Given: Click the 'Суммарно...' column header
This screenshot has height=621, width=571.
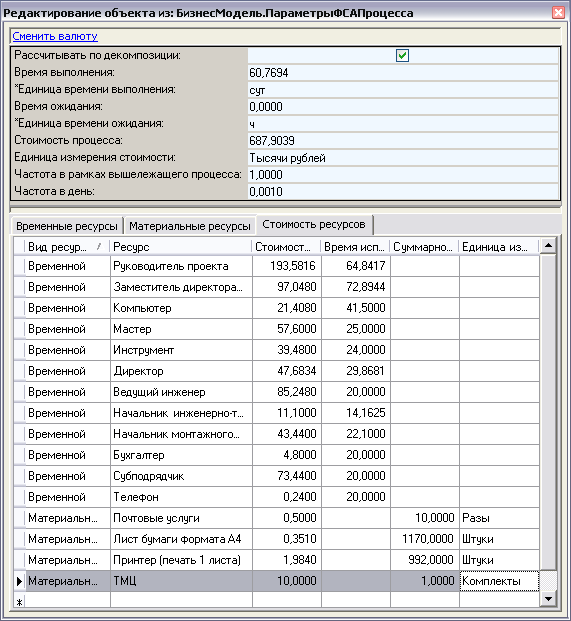Looking at the screenshot, I should pyautogui.click(x=424, y=247).
